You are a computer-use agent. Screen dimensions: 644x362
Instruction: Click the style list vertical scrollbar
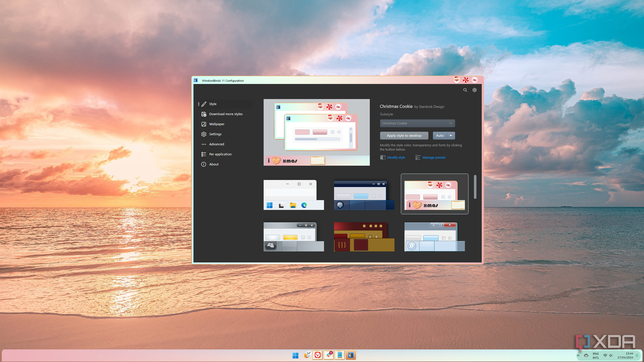(475, 187)
